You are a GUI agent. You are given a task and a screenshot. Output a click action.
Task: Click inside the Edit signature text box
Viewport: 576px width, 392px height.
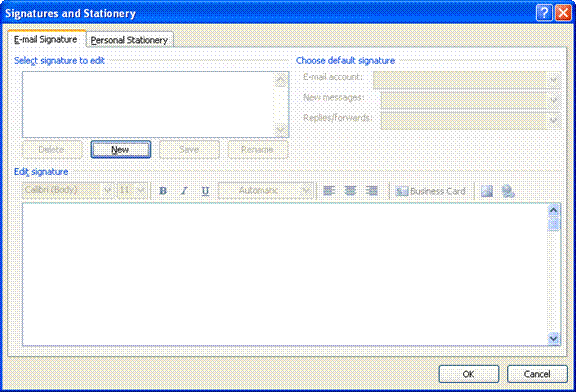285,274
